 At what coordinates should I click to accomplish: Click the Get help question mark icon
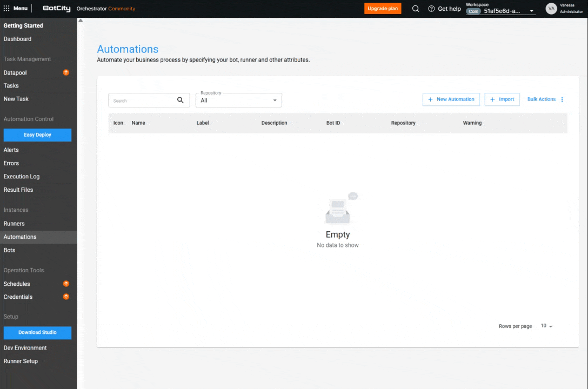pyautogui.click(x=431, y=9)
